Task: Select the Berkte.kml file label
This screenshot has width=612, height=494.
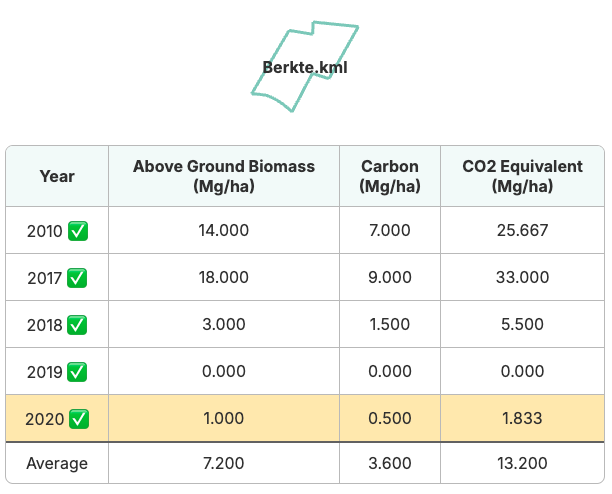Action: (x=305, y=67)
